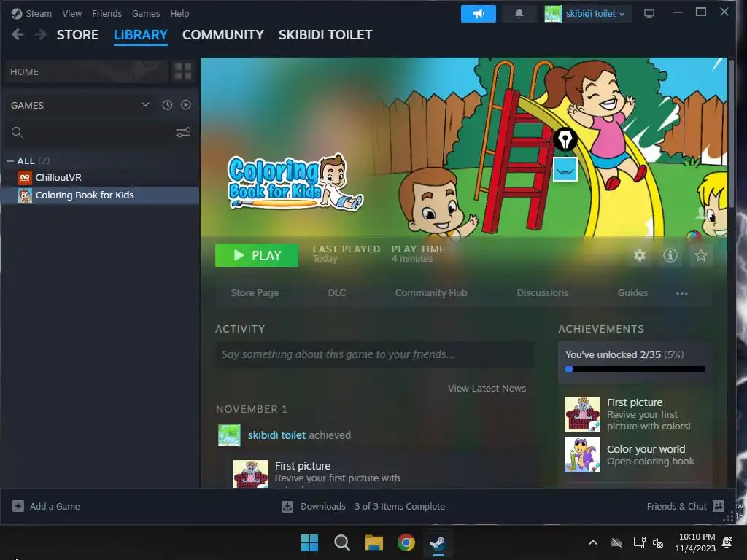Viewport: 747px width, 560px height.
Task: Go to the STORE tab
Action: click(x=77, y=35)
